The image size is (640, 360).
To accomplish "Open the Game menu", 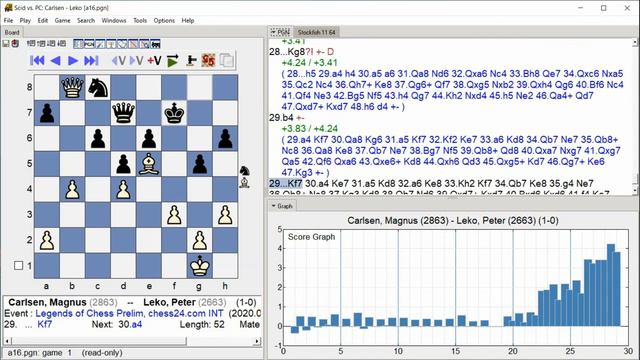I will pyautogui.click(x=62, y=20).
